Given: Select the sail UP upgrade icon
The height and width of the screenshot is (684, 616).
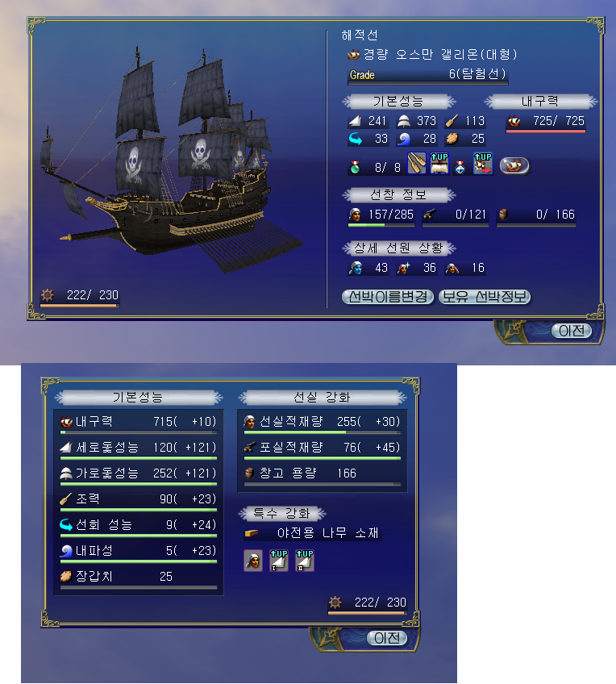Looking at the screenshot, I should (439, 164).
